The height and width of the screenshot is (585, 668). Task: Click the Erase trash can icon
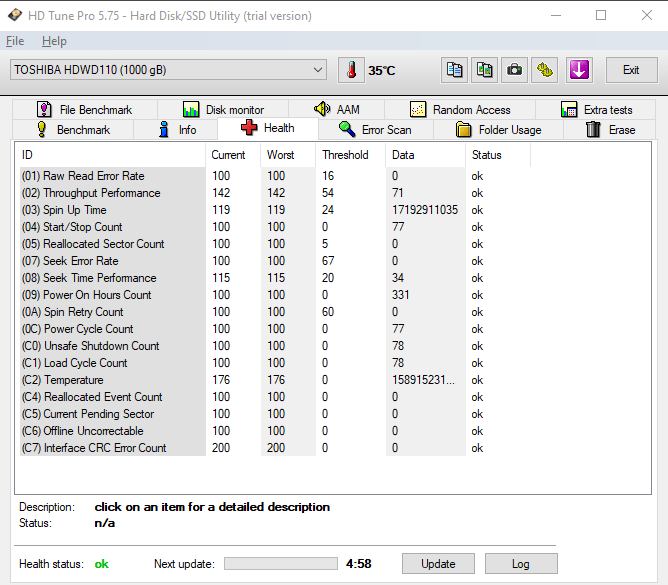pyautogui.click(x=593, y=129)
